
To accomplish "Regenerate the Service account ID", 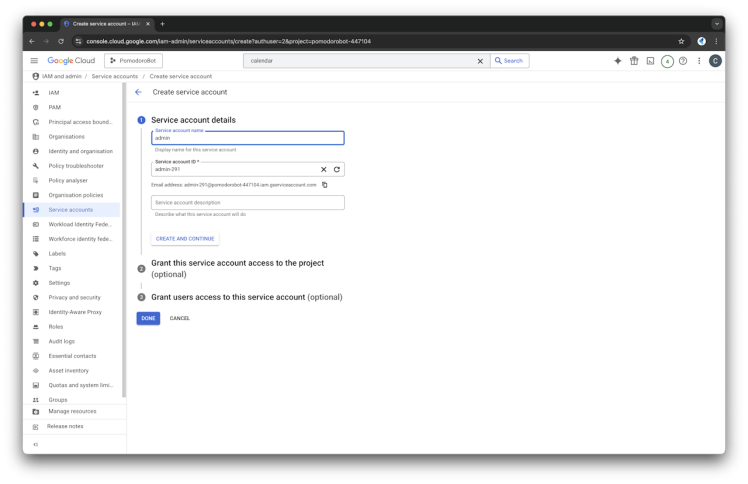I will (x=337, y=169).
